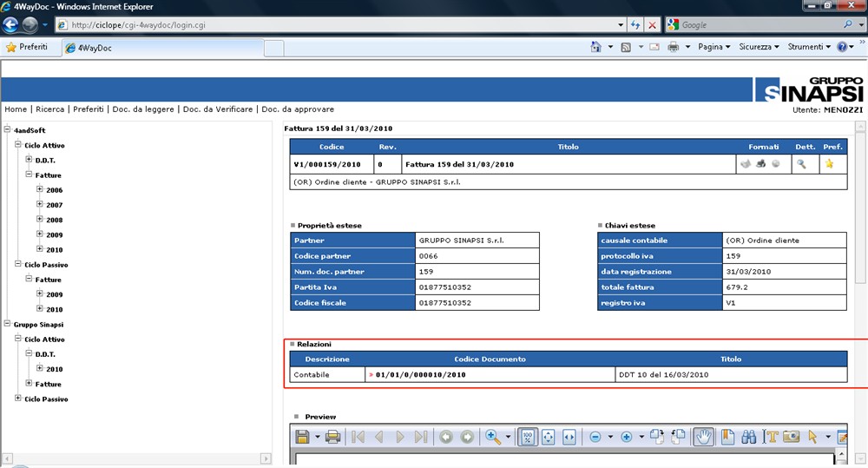Click the URL address bar
The image size is (868, 468).
pyautogui.click(x=342, y=25)
